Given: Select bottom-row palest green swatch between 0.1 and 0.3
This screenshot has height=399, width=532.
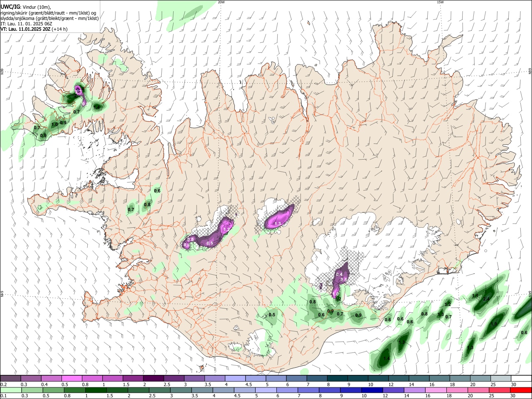Looking at the screenshot, I should click(10, 390).
